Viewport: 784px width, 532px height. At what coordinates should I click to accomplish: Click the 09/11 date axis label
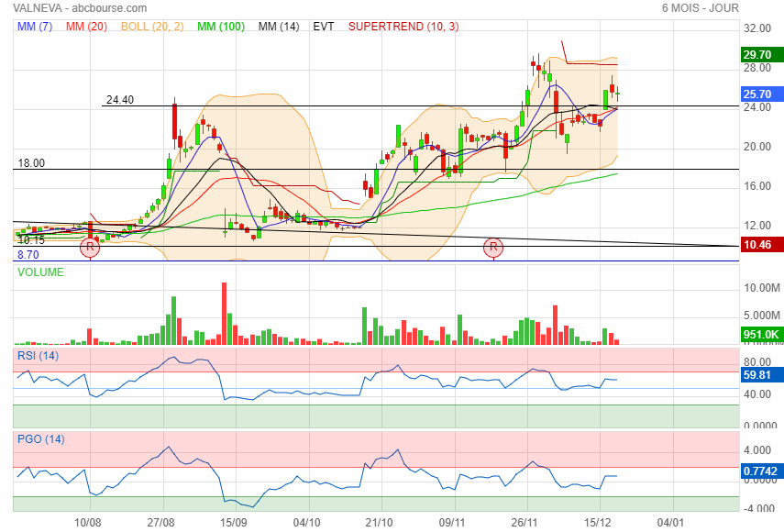(452, 523)
